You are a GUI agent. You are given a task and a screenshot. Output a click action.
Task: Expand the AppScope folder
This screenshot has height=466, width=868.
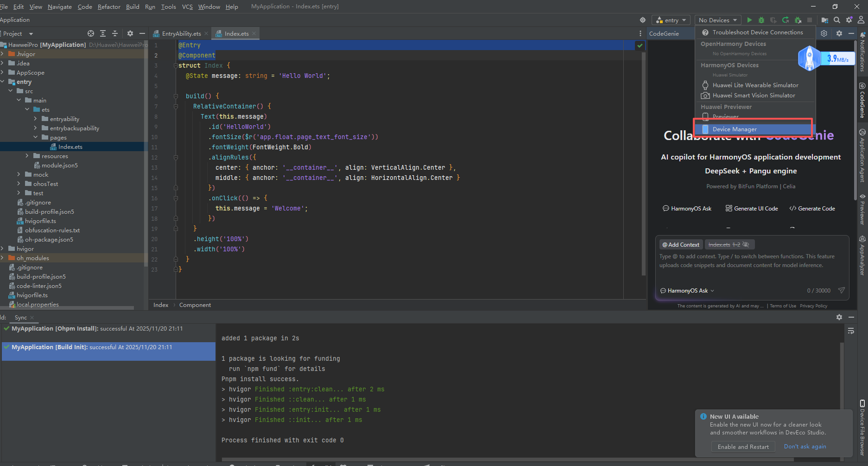3,72
